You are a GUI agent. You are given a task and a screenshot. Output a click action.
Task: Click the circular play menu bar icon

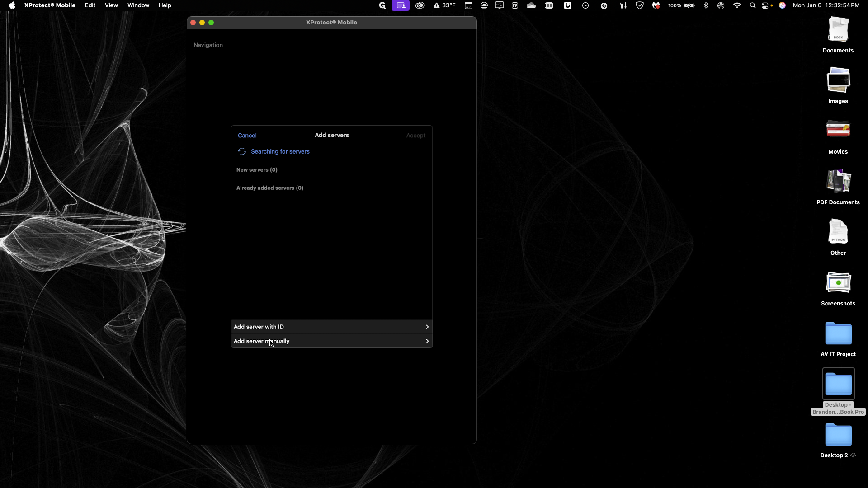pyautogui.click(x=585, y=5)
